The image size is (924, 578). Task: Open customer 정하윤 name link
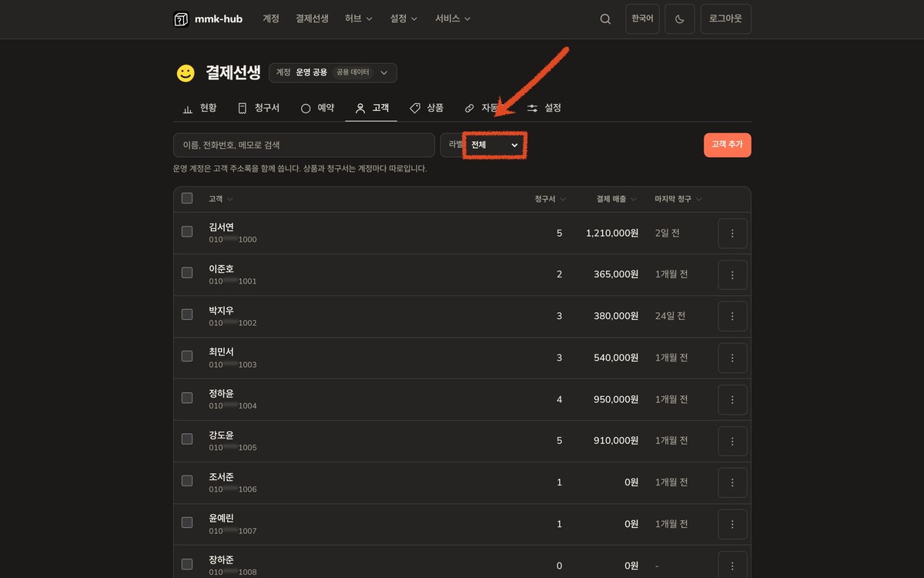coord(221,393)
